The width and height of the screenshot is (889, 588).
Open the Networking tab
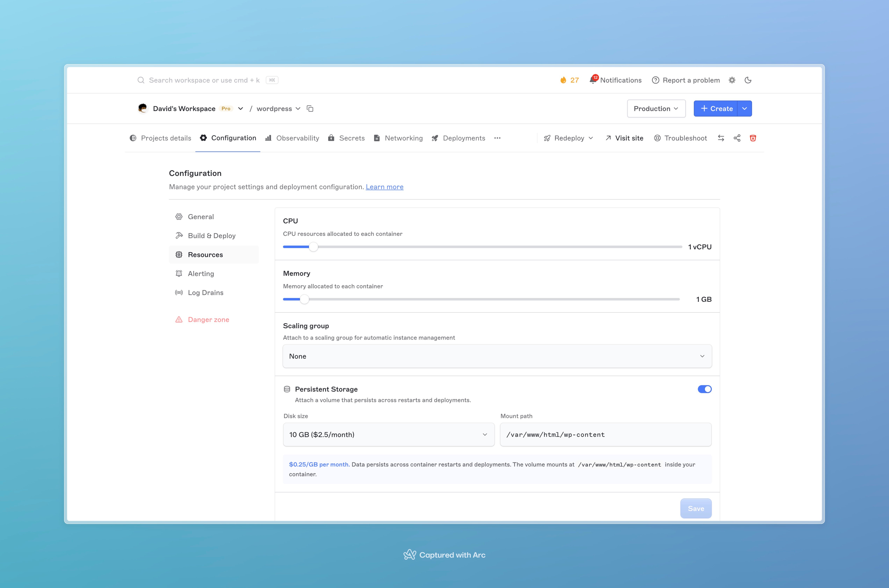(x=398, y=138)
